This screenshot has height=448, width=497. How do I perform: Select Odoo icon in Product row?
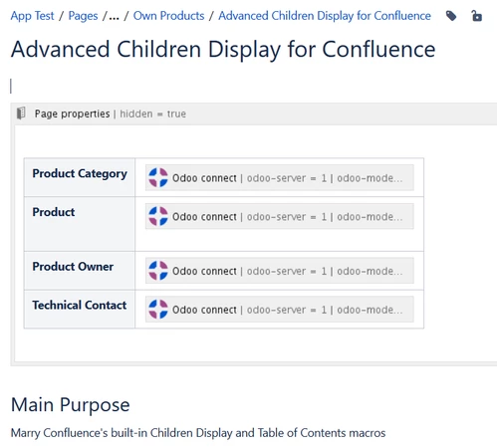[158, 216]
